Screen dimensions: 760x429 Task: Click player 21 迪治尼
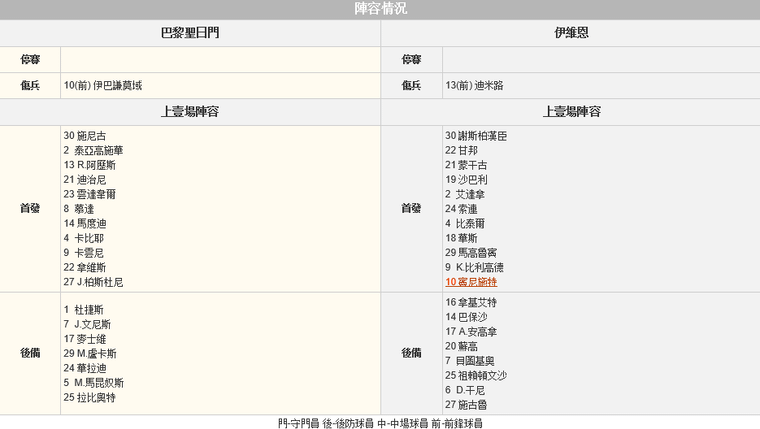(x=85, y=179)
